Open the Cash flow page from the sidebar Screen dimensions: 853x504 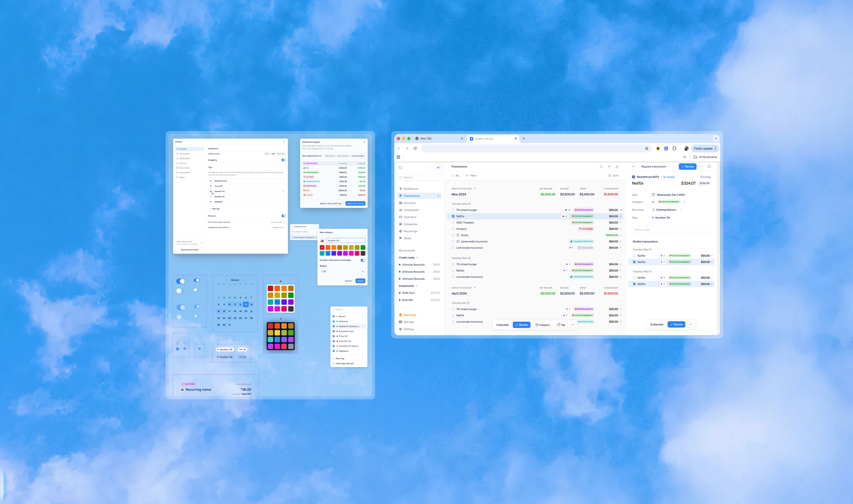(410, 217)
